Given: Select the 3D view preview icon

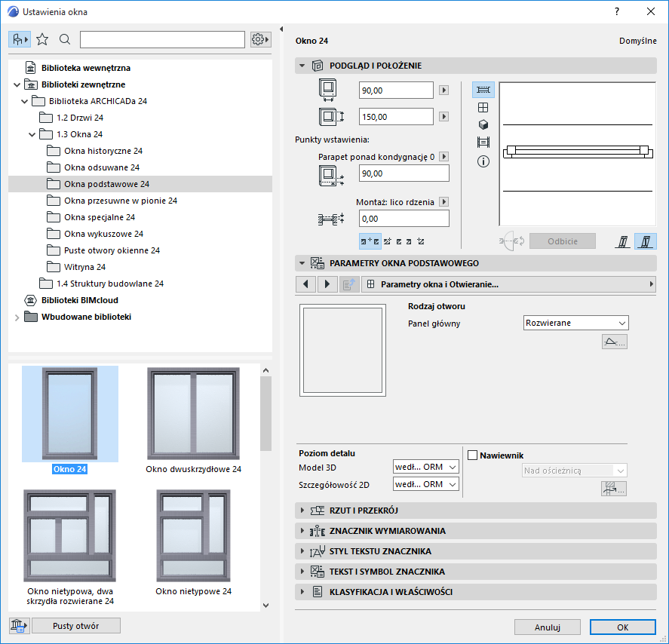Looking at the screenshot, I should tap(483, 125).
